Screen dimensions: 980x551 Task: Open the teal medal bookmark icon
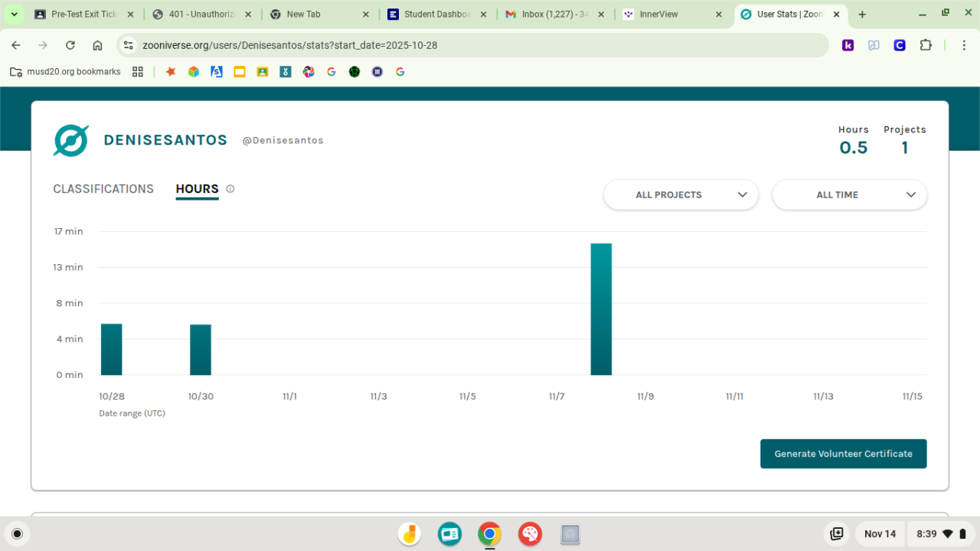coord(286,72)
